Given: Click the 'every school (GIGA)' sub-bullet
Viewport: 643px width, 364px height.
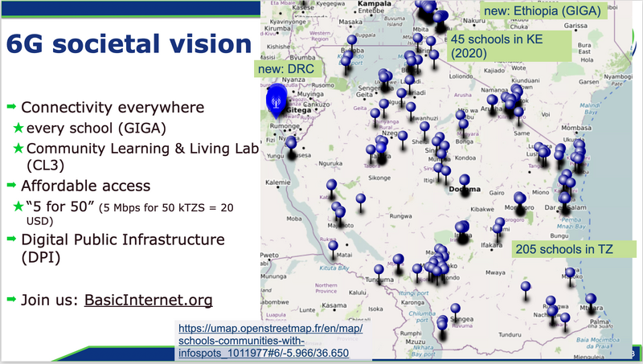Looking at the screenshot, I should (x=96, y=129).
